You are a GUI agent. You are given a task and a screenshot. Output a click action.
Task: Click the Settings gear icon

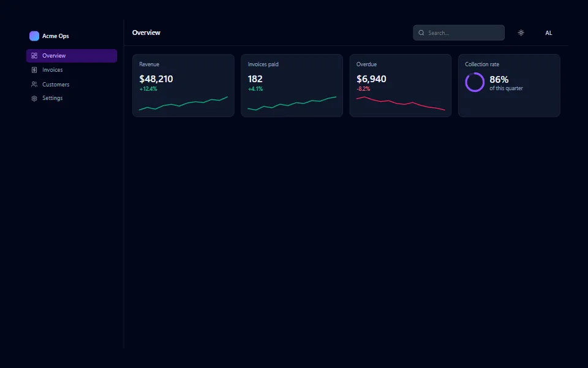click(34, 98)
